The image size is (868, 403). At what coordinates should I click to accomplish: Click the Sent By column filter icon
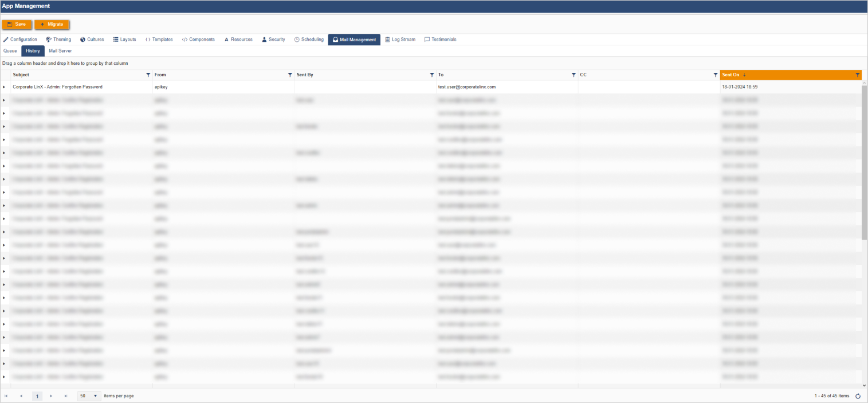431,75
